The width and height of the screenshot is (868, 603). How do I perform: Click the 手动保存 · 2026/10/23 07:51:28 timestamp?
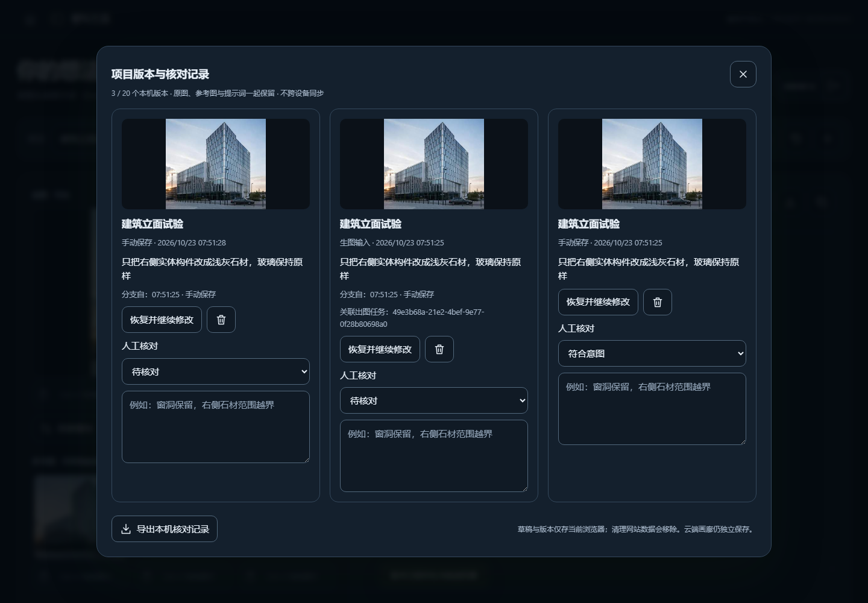tap(174, 242)
